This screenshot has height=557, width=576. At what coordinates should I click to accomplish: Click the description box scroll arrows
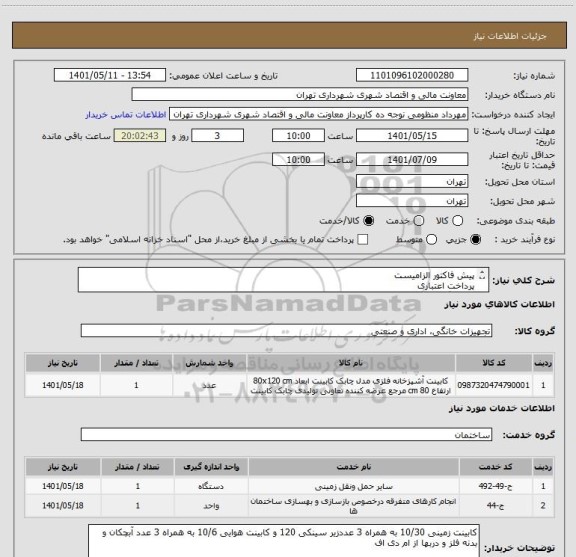482,275
